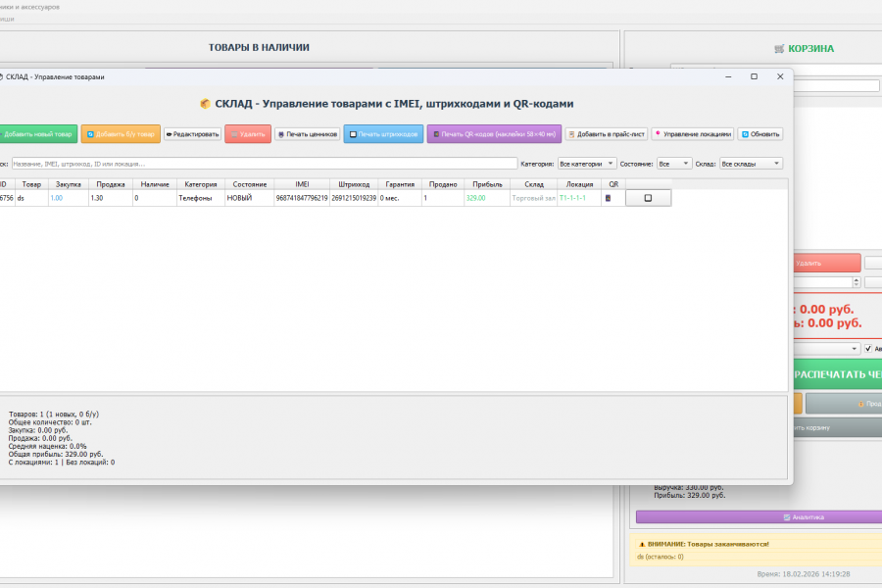Open the Состояние dropdown Все
The height and width of the screenshot is (588, 882).
click(x=674, y=164)
